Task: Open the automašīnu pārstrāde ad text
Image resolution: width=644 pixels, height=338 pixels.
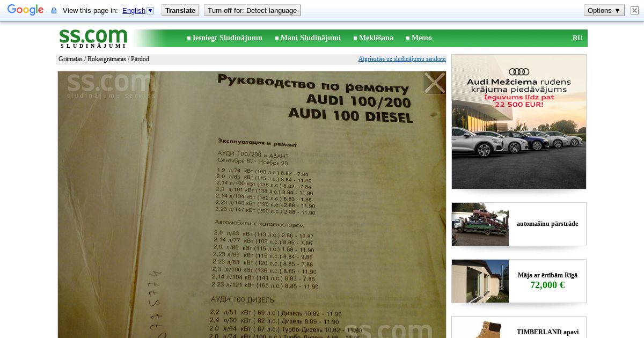Action: [x=547, y=224]
